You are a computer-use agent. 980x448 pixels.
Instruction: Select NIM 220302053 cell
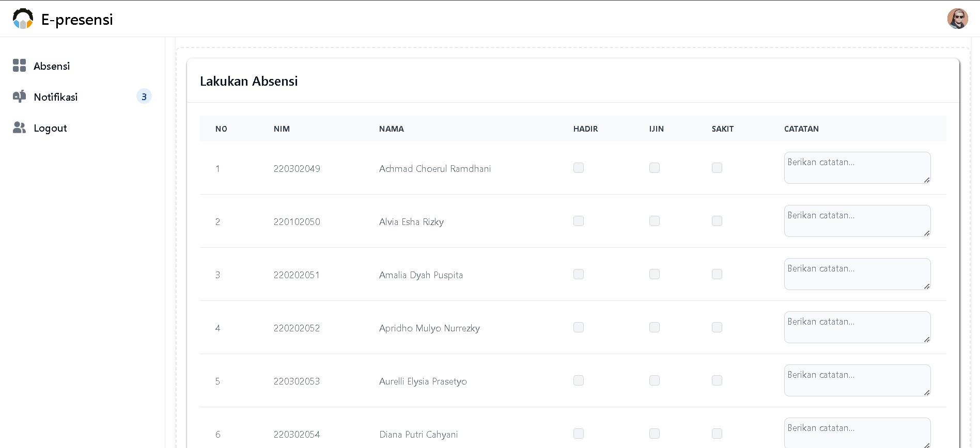[297, 381]
